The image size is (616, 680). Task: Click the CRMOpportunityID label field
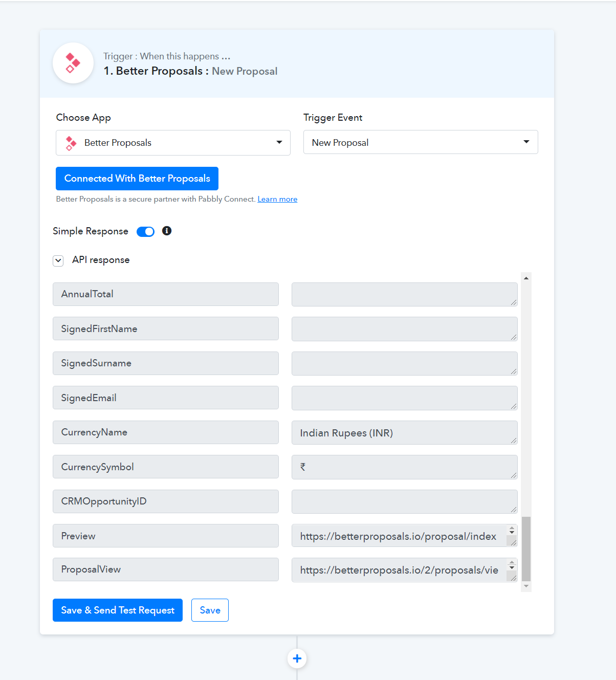[166, 501]
